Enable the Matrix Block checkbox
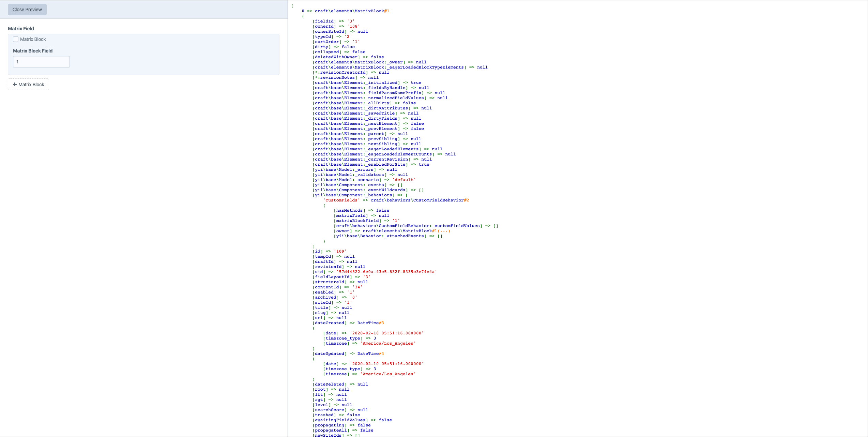The height and width of the screenshot is (437, 868). point(15,39)
